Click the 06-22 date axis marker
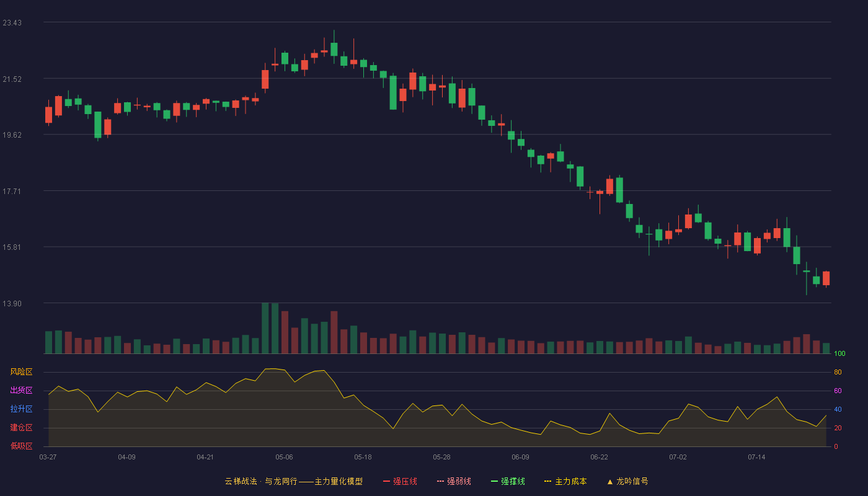 pos(599,457)
